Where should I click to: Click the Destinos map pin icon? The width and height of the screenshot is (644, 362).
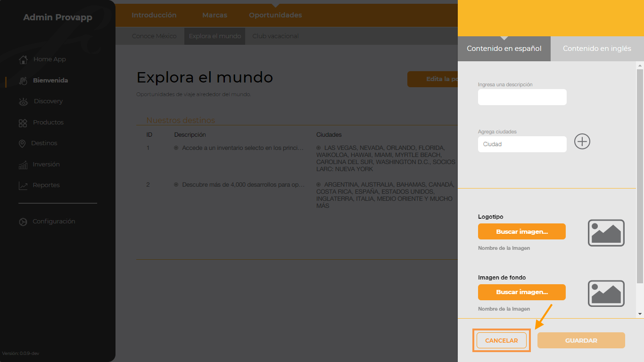pyautogui.click(x=22, y=144)
